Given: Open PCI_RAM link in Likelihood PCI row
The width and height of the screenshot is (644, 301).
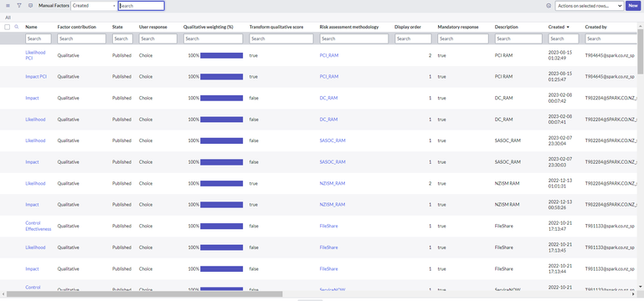Looking at the screenshot, I should (x=329, y=55).
